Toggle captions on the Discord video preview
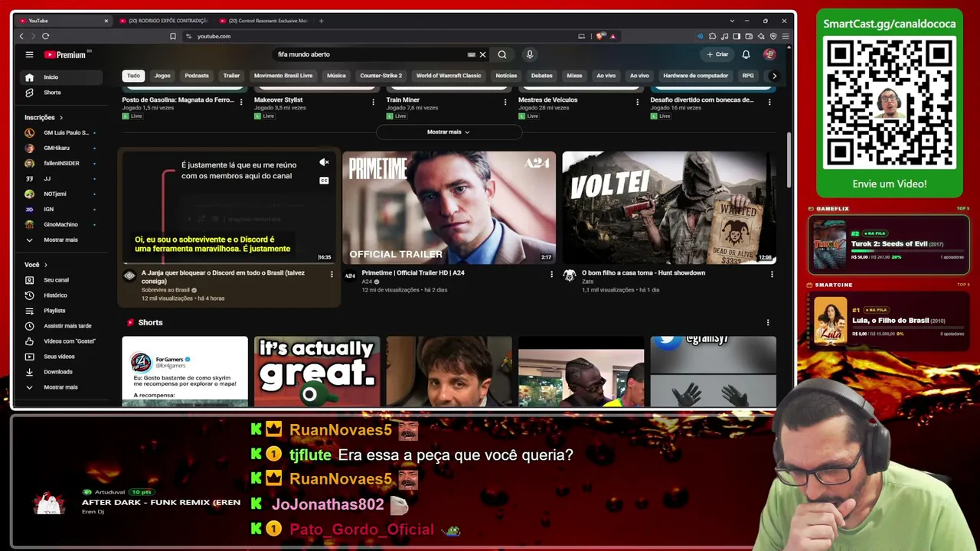980x551 pixels. 324,181
